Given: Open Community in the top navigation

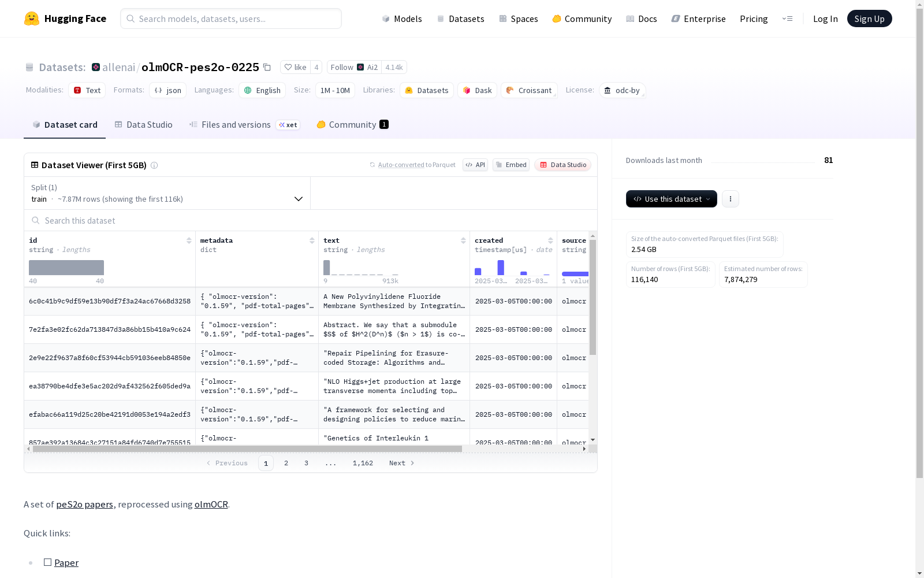Looking at the screenshot, I should coord(582,18).
